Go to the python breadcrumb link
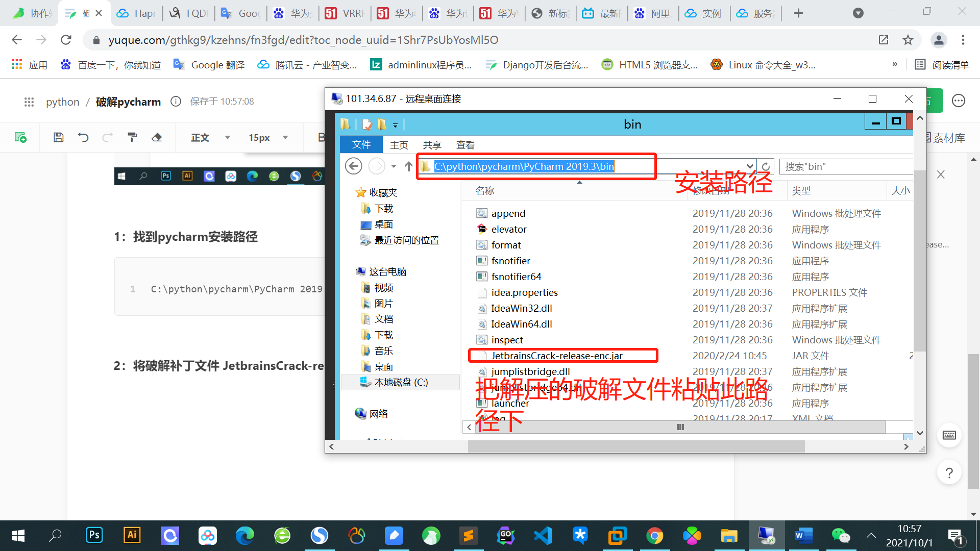Screen dimensions: 980x551 coord(62,102)
